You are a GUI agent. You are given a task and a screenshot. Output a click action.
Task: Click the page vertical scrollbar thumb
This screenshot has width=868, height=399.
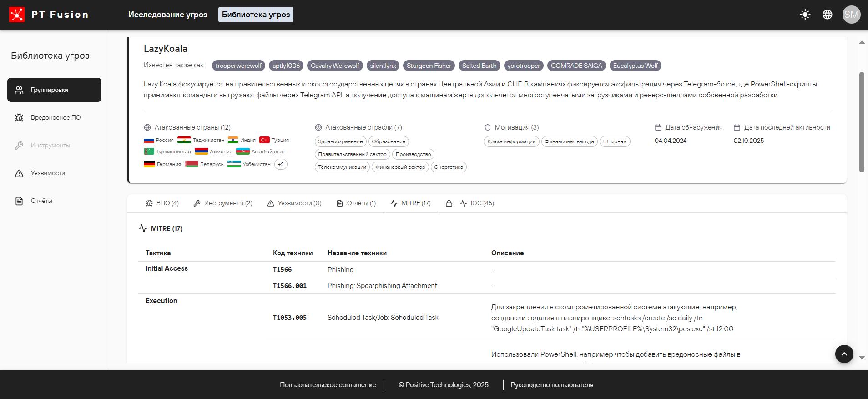(x=861, y=122)
